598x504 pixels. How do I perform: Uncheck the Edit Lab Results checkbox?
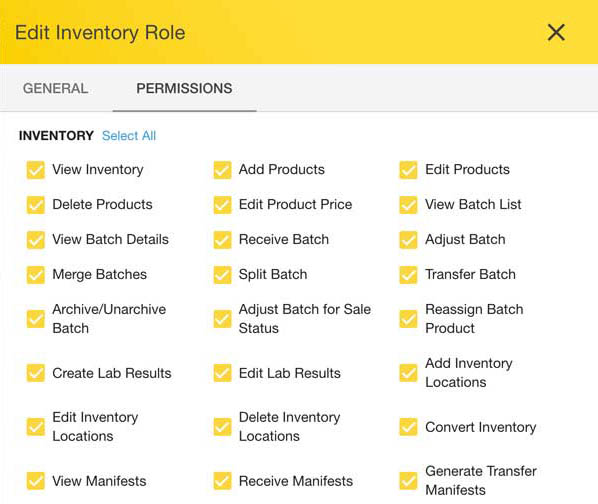coord(222,373)
